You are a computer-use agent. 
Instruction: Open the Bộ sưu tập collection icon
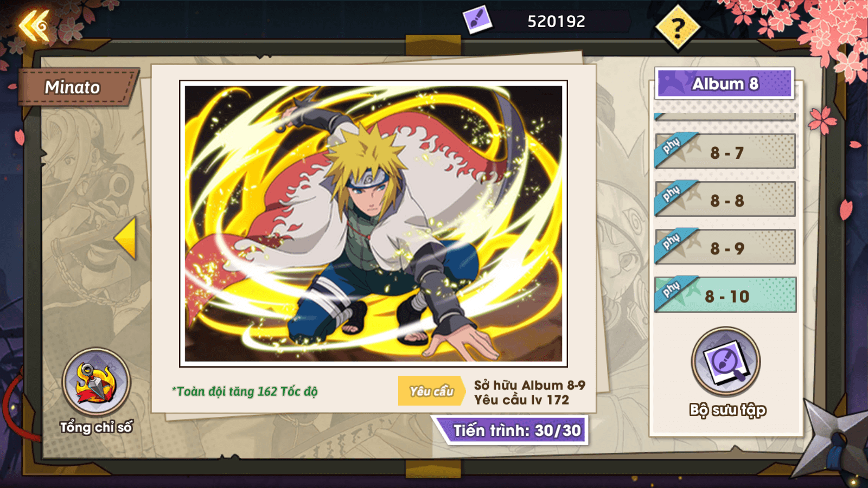pos(726,362)
